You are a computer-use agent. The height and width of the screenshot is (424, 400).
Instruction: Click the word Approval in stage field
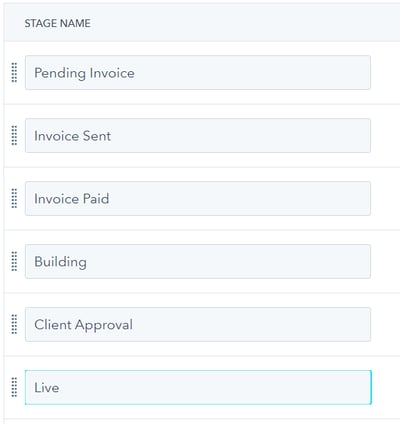point(104,325)
